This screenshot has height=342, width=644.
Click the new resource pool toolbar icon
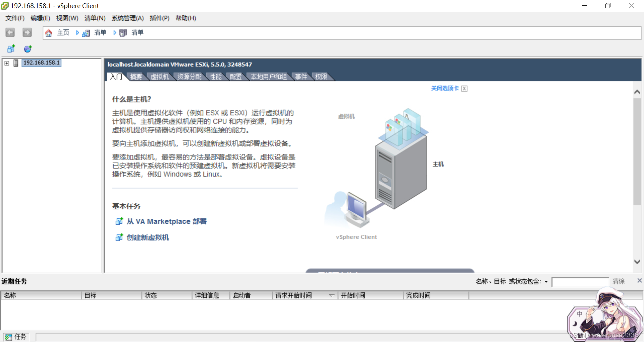pyautogui.click(x=28, y=49)
